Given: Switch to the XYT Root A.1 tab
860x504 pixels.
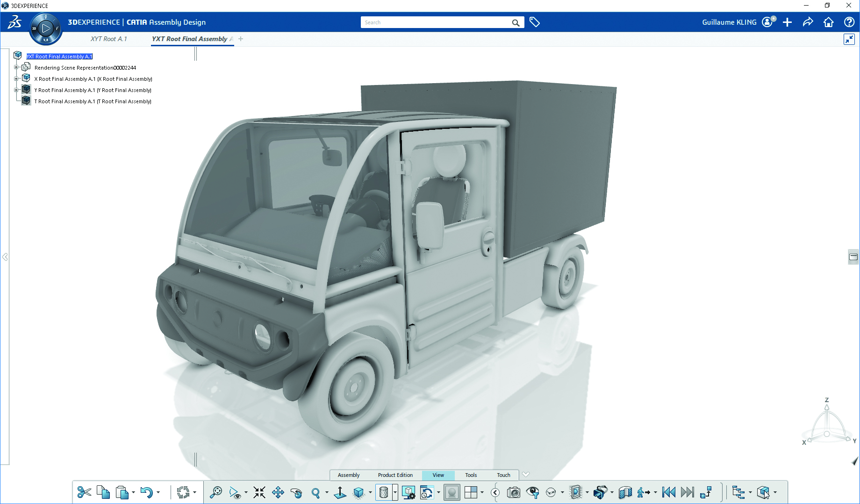Looking at the screenshot, I should [x=108, y=39].
